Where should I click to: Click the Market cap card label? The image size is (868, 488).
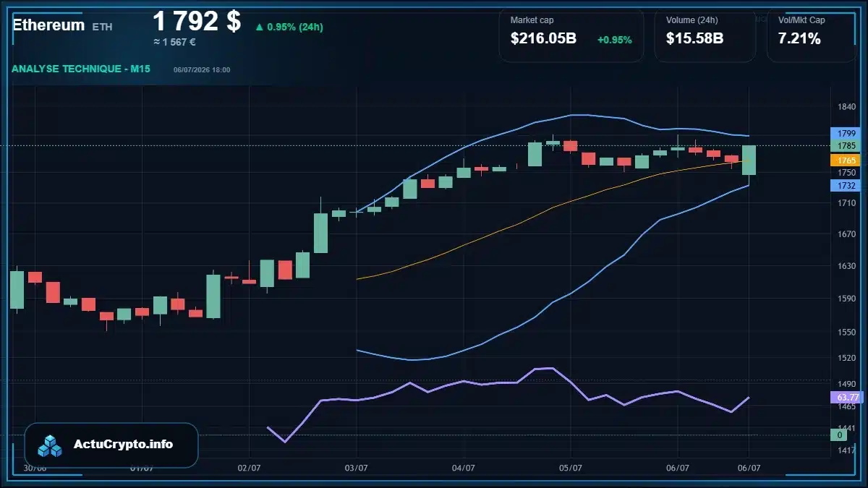tap(532, 20)
